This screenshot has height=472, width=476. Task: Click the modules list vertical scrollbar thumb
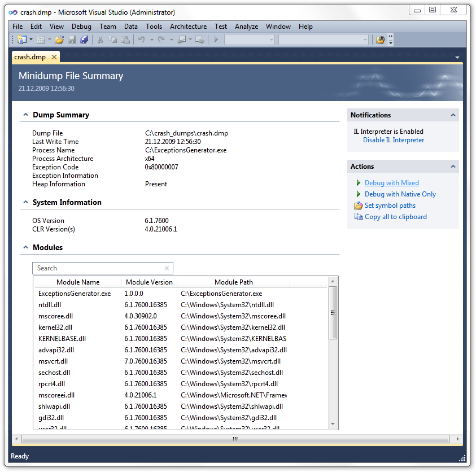pos(333,313)
